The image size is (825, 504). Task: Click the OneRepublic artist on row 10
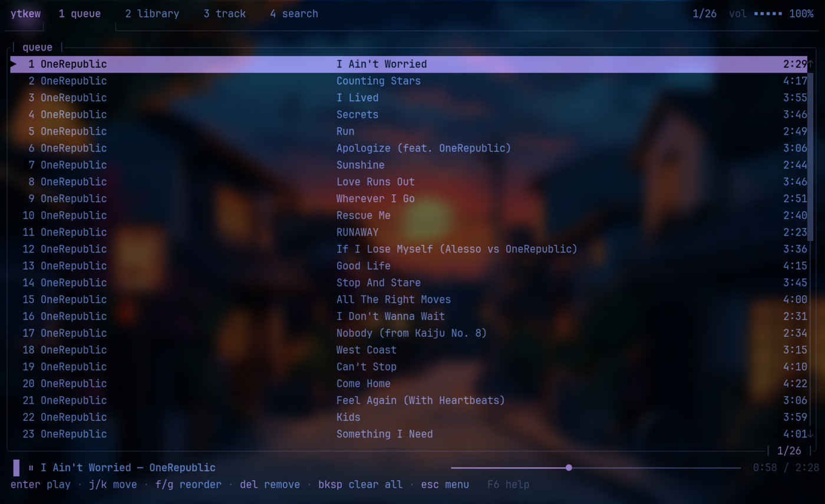(x=74, y=215)
